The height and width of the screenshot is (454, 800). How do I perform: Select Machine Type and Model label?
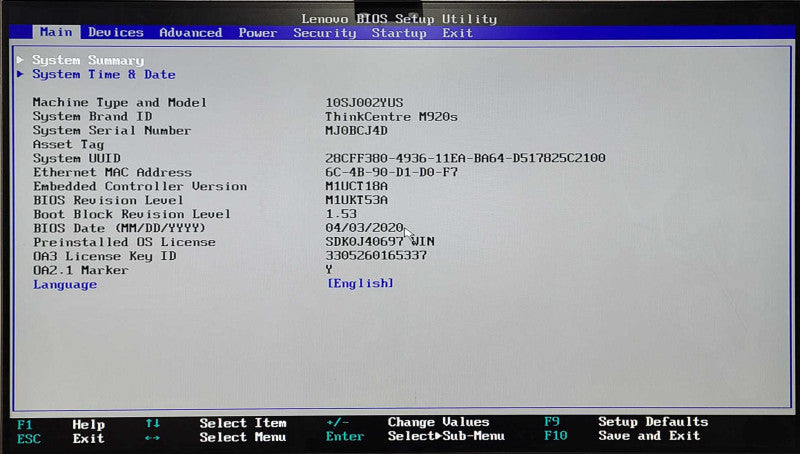119,103
